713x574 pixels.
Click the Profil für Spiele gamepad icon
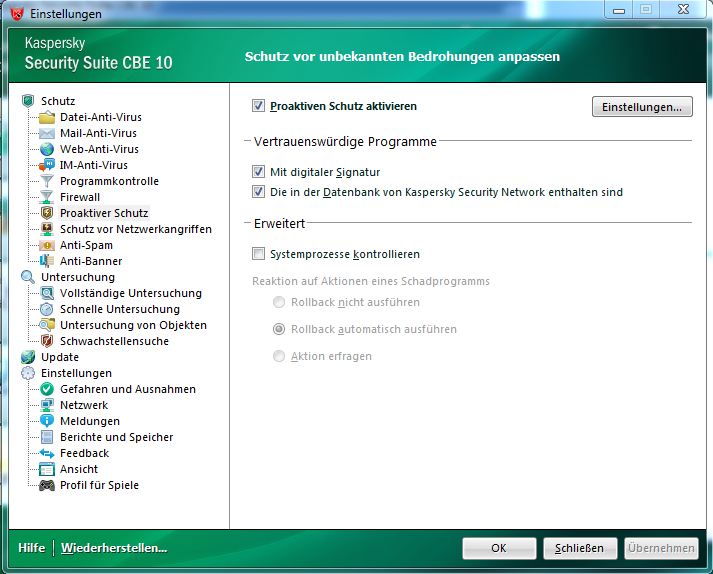47,485
